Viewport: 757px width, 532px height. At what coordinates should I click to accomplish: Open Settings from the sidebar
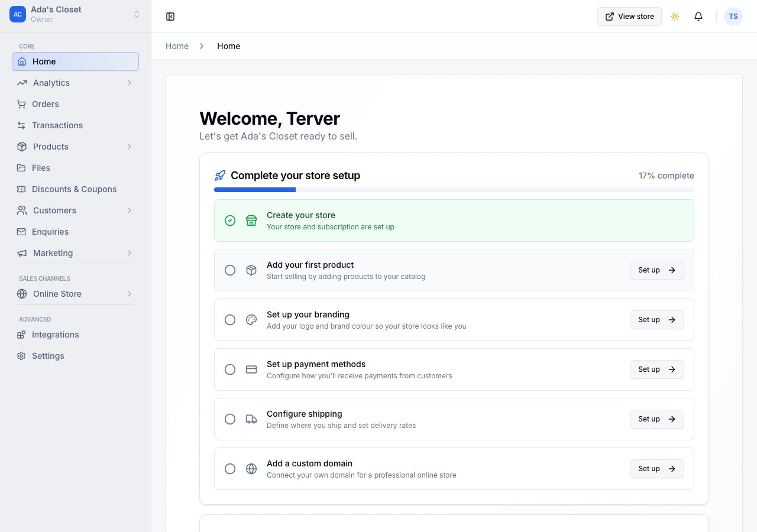pyautogui.click(x=75, y=356)
